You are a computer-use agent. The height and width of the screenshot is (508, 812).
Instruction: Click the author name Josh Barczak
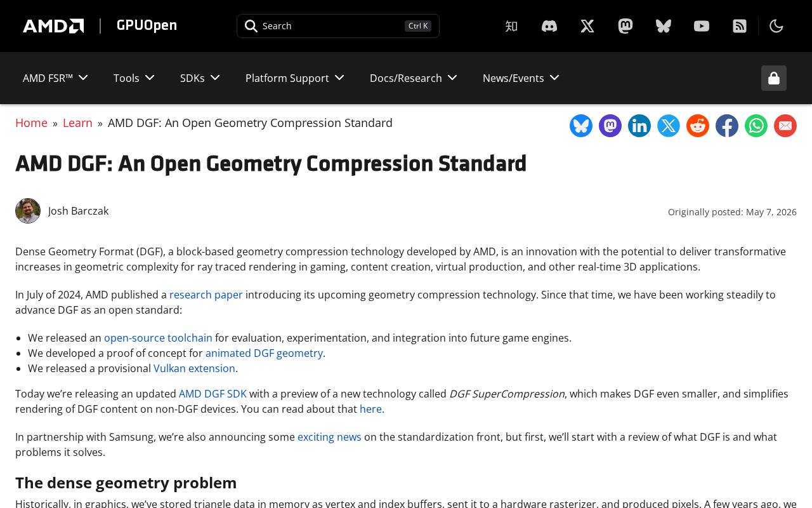pyautogui.click(x=78, y=211)
